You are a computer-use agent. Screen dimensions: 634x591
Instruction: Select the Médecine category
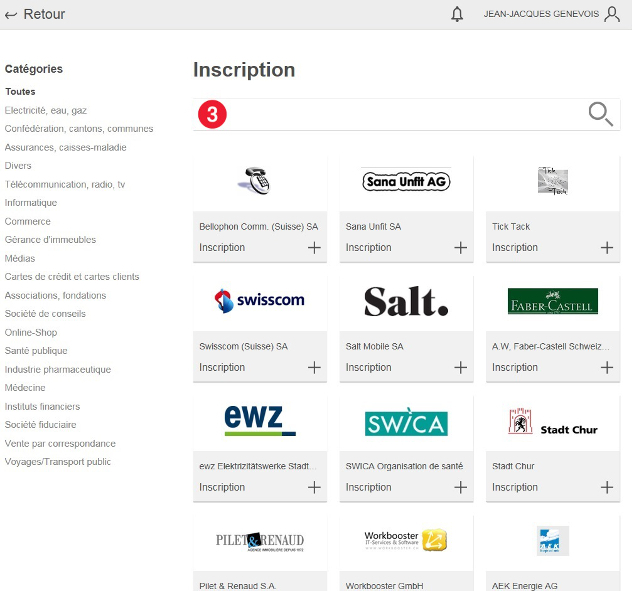pos(25,388)
